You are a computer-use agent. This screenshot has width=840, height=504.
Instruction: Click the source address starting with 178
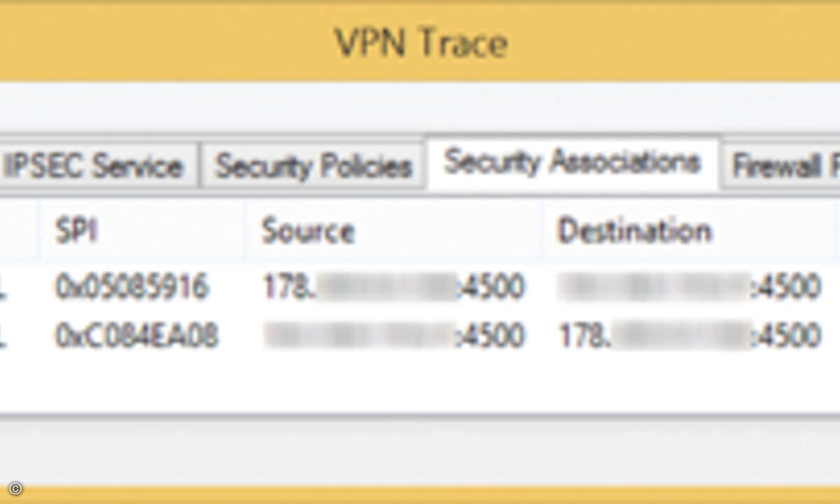pos(393,287)
